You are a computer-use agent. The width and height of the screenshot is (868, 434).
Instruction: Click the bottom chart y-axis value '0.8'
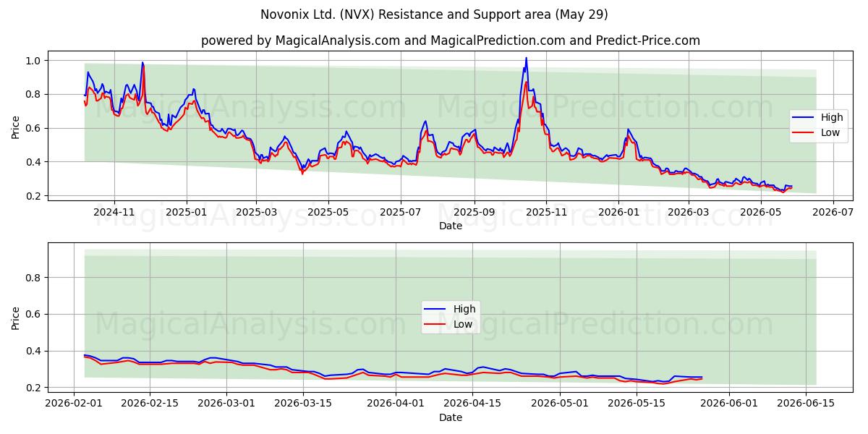tap(35, 278)
